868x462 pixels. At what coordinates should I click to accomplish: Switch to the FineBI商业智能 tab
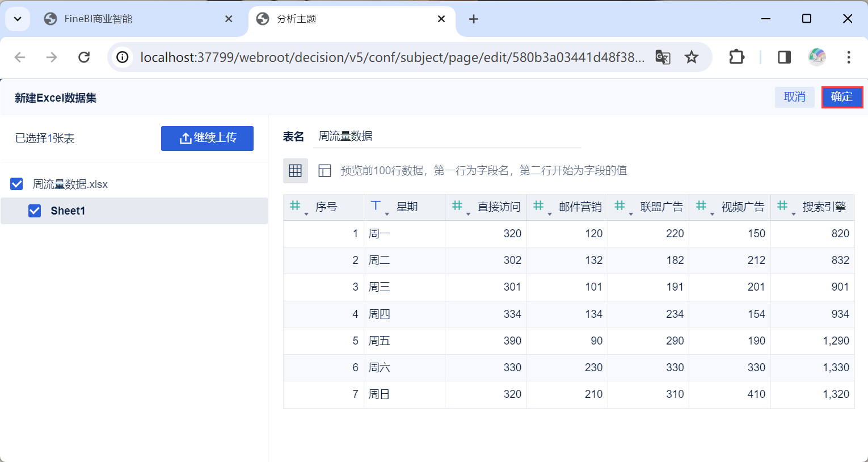(139, 19)
